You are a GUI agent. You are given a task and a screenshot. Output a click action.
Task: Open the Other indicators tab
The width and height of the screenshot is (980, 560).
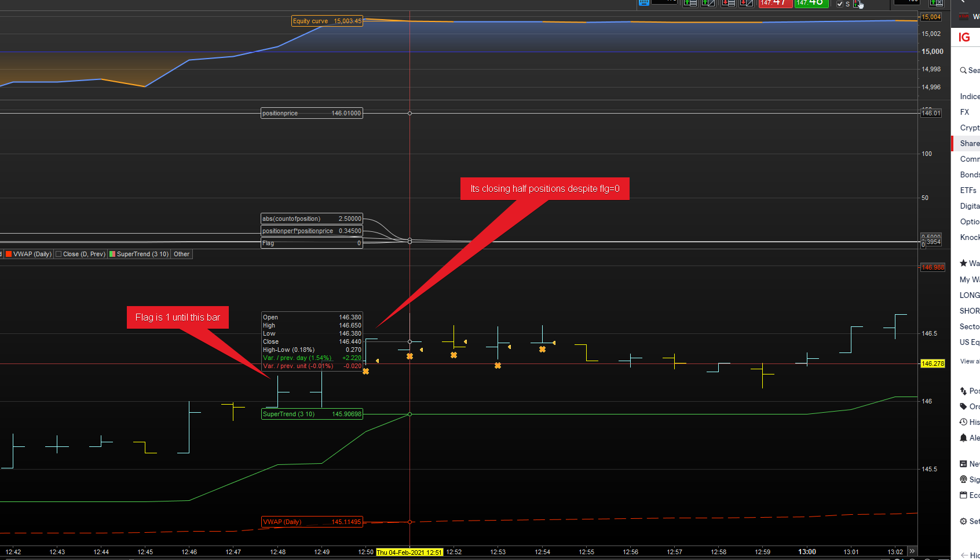181,254
